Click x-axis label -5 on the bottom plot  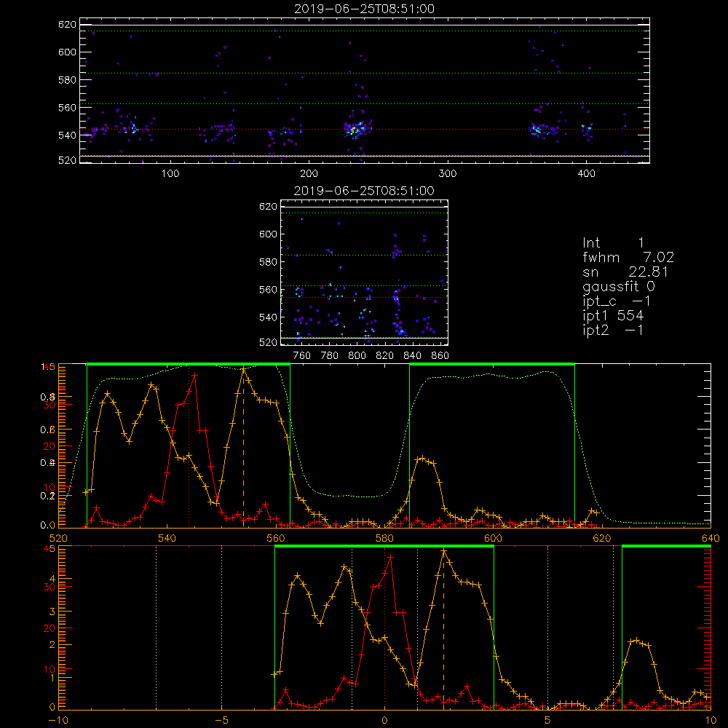pyautogui.click(x=221, y=720)
